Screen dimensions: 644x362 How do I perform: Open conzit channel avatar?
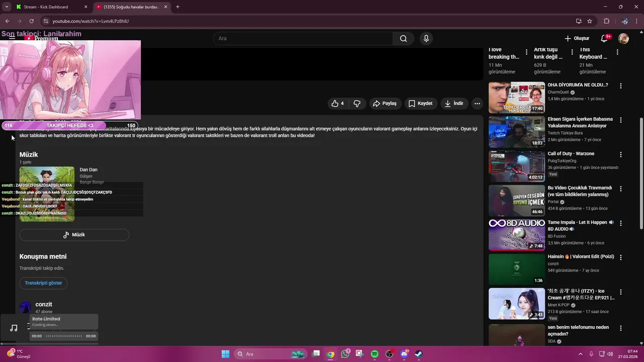25,307
